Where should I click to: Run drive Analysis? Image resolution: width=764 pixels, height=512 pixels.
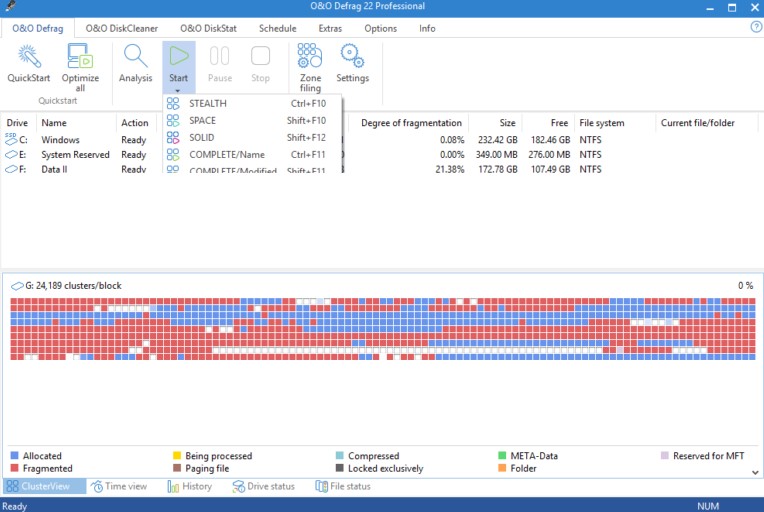[x=135, y=62]
